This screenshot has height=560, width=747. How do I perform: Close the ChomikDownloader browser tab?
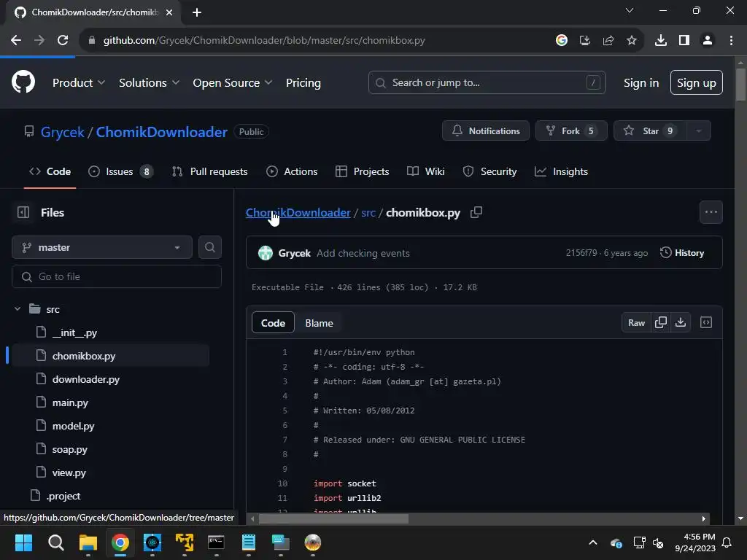[x=169, y=12]
